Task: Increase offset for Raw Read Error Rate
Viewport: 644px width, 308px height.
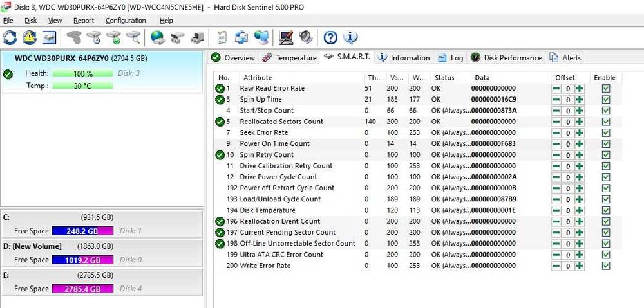Action: [x=580, y=89]
